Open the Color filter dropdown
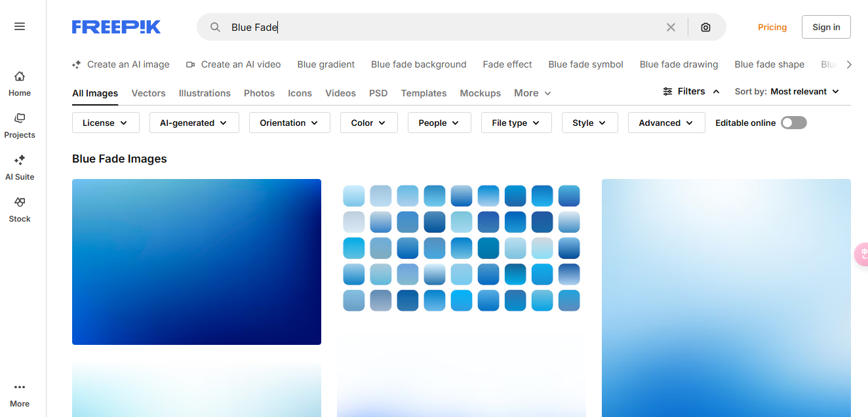Viewport: 868px width, 417px height. (368, 123)
